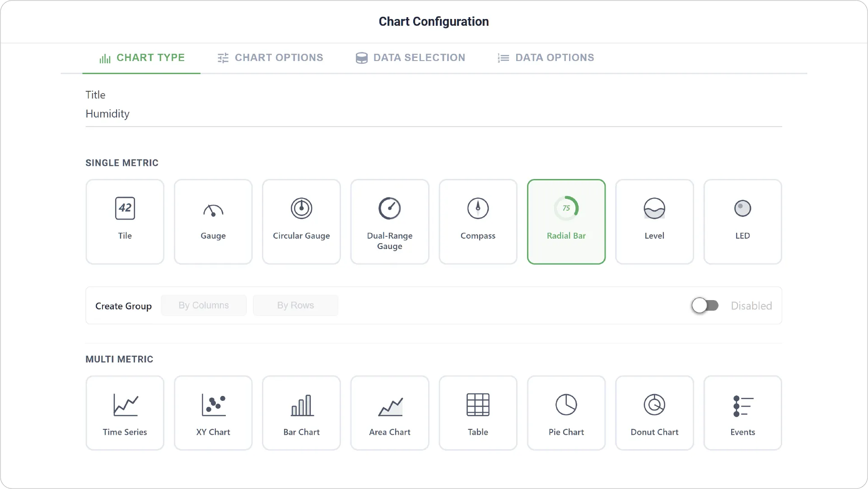Select the Area Chart type
Viewport: 868px width, 489px height.
tap(390, 413)
